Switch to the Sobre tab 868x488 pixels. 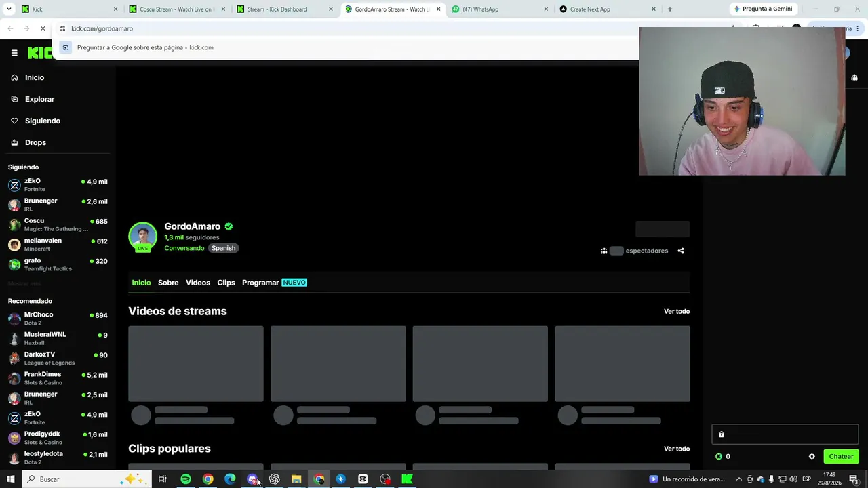[x=168, y=283]
